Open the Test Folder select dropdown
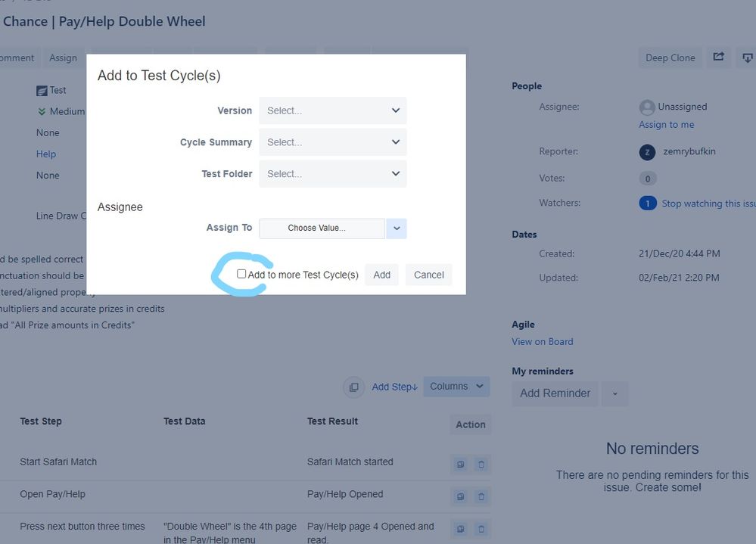Screen dimensions: 756x544 coord(333,174)
